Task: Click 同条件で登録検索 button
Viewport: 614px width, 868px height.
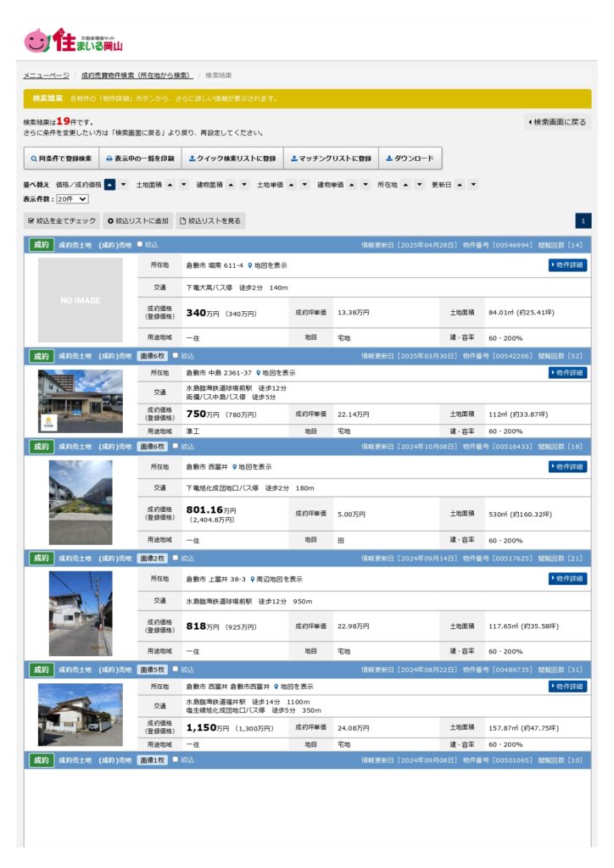Action: pos(61,159)
